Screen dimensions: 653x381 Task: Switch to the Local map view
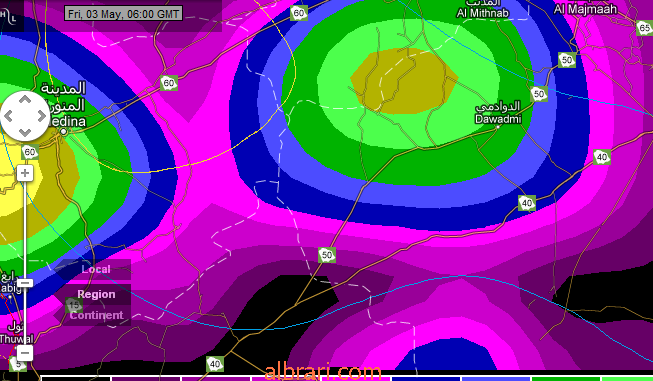tap(96, 269)
